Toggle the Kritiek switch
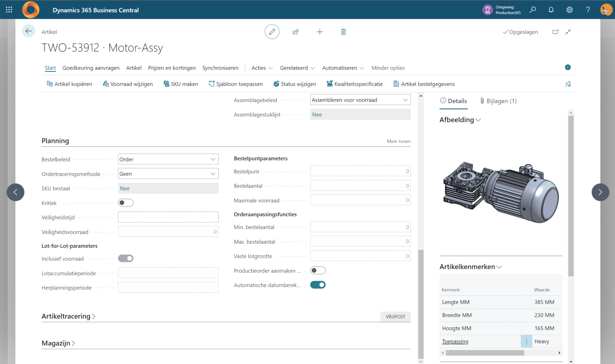 [125, 203]
